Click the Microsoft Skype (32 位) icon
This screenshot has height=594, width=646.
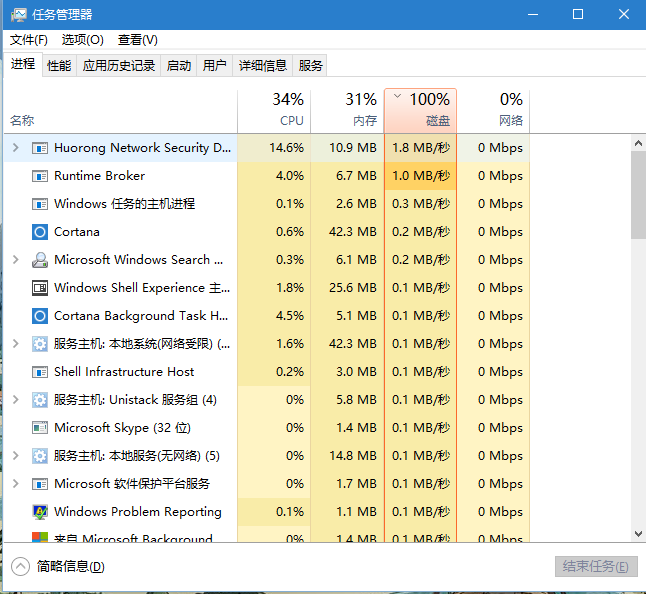[40, 428]
